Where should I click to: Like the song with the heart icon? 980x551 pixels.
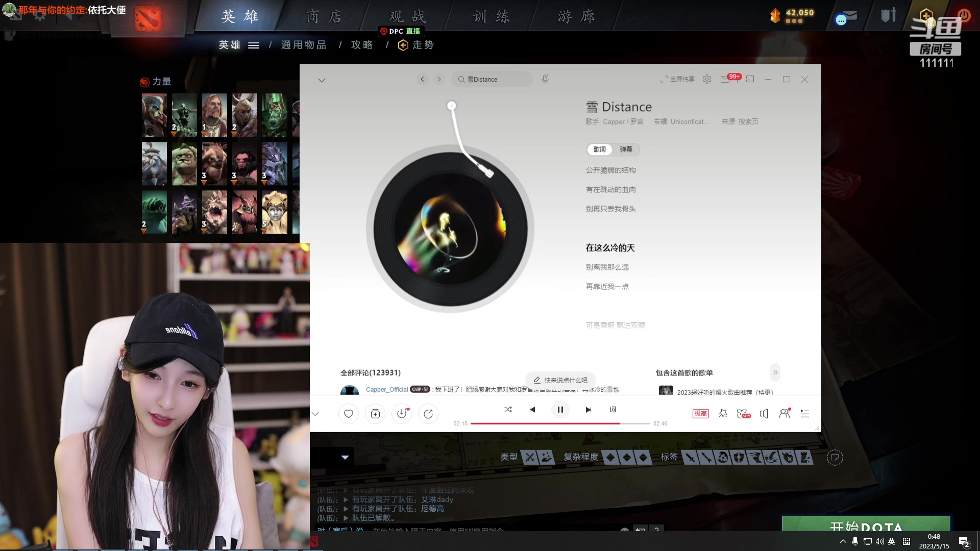click(x=349, y=413)
